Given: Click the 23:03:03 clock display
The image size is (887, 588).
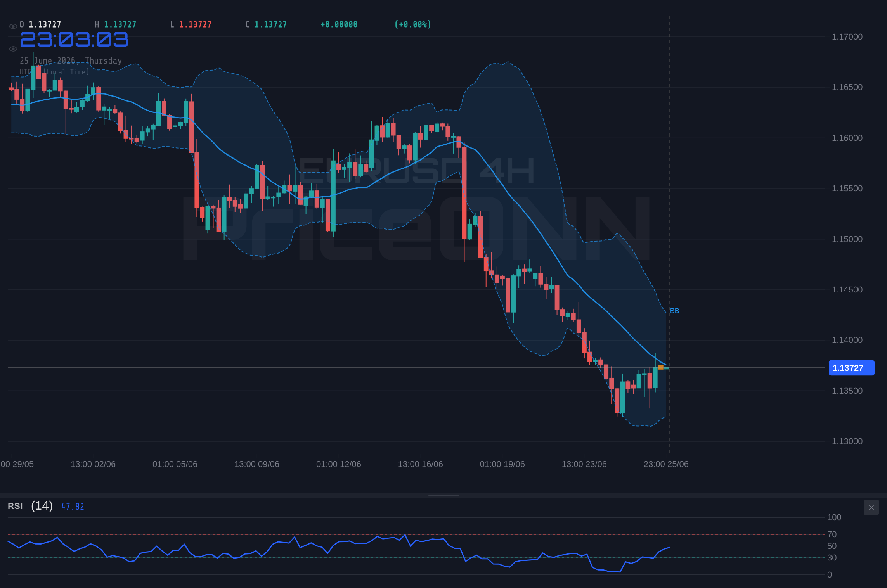Looking at the screenshot, I should (74, 40).
